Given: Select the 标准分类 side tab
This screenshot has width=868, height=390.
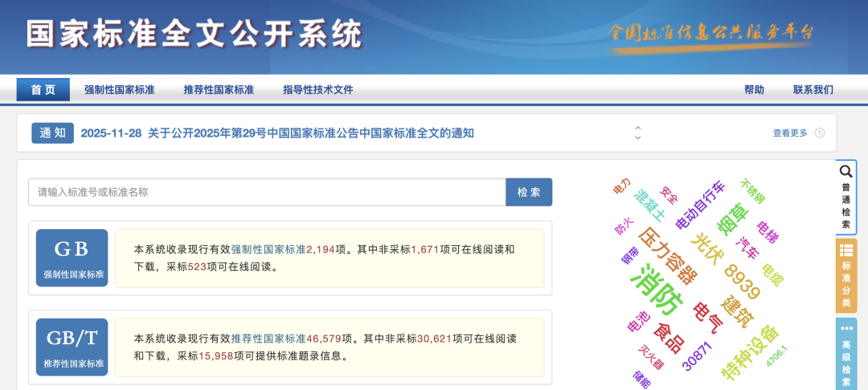Looking at the screenshot, I should tap(845, 276).
